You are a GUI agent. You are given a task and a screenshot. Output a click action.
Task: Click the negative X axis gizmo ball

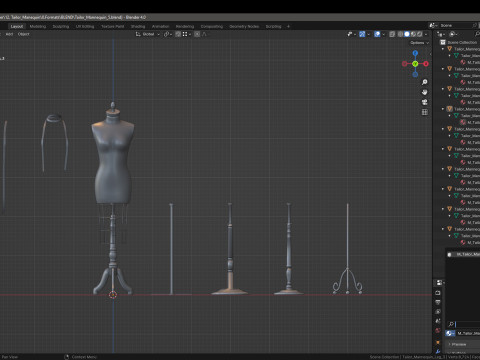[x=405, y=64]
